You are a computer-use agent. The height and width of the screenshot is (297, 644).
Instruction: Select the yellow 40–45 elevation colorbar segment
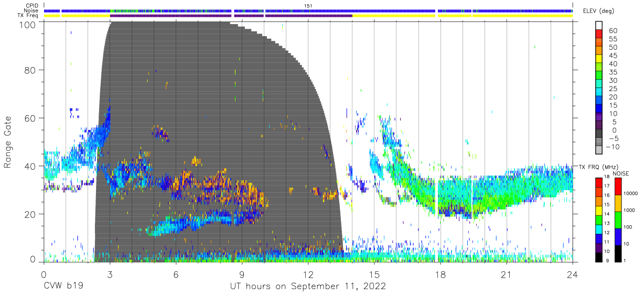599,59
